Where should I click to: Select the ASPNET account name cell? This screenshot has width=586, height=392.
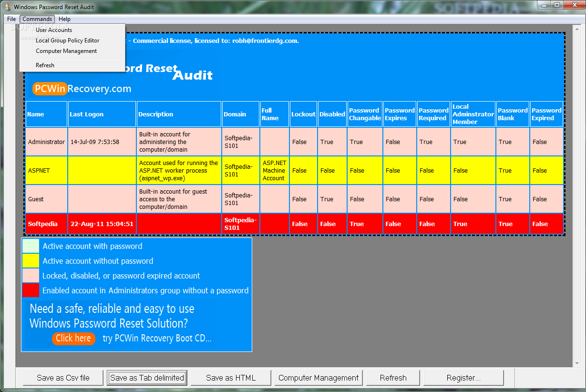coord(46,170)
